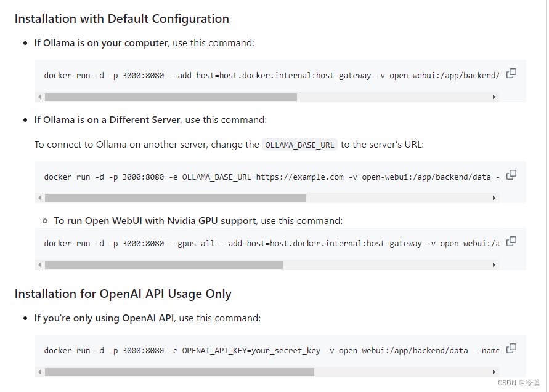Image resolution: width=549 pixels, height=392 pixels.
Task: Click the scrollbar track of the second code block
Action: coord(401,198)
